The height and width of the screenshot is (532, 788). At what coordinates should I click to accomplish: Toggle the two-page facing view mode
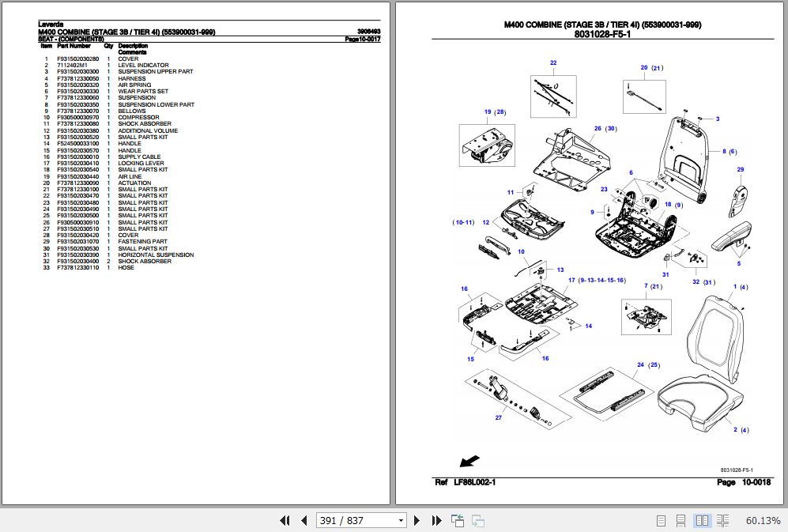coord(702,520)
